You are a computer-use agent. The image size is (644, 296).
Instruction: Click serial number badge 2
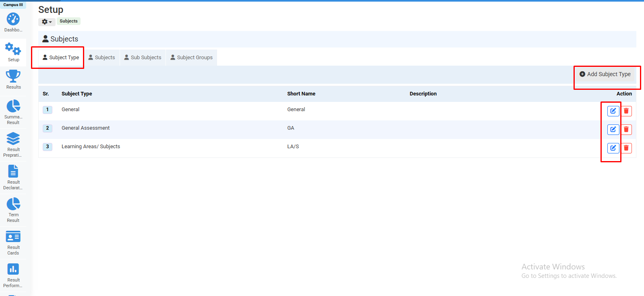[x=48, y=128]
